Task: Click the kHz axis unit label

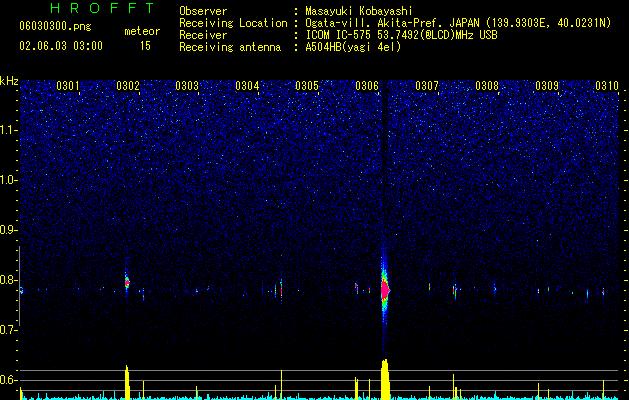Action: 9,81
